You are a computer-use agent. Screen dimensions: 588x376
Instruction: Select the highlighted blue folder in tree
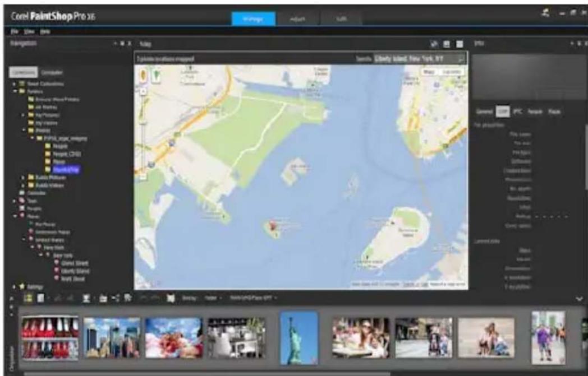pyautogui.click(x=66, y=170)
